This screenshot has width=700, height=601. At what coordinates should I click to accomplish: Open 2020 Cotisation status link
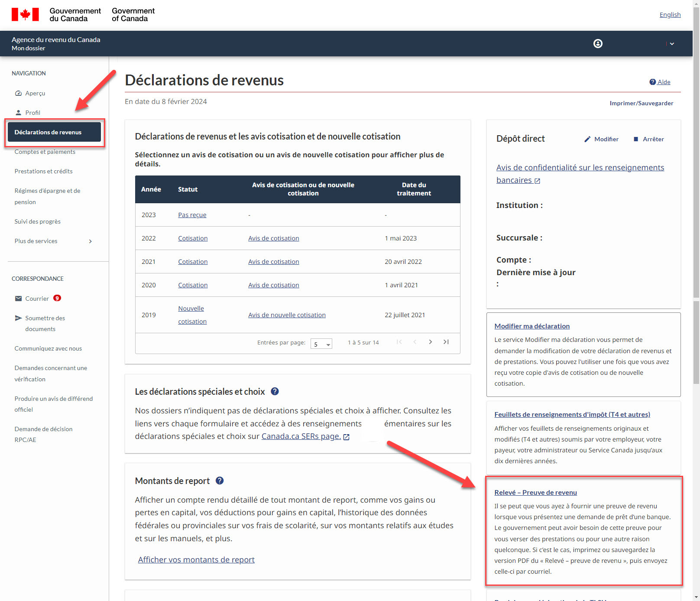point(193,285)
